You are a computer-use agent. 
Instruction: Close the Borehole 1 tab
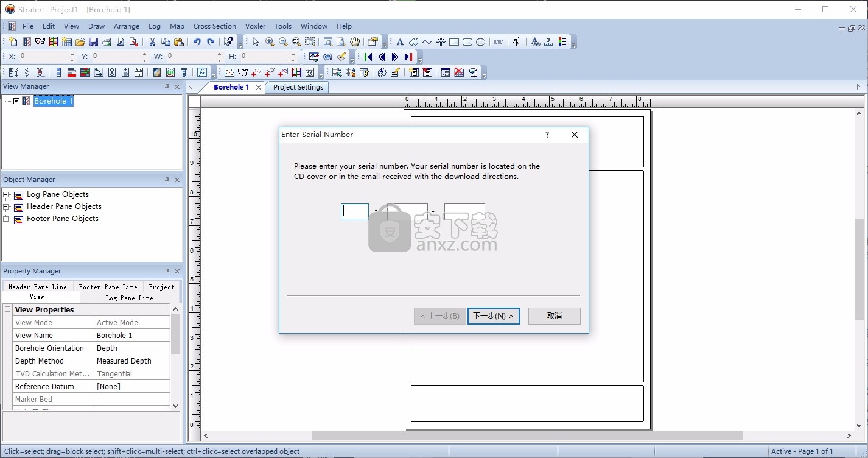click(x=259, y=87)
